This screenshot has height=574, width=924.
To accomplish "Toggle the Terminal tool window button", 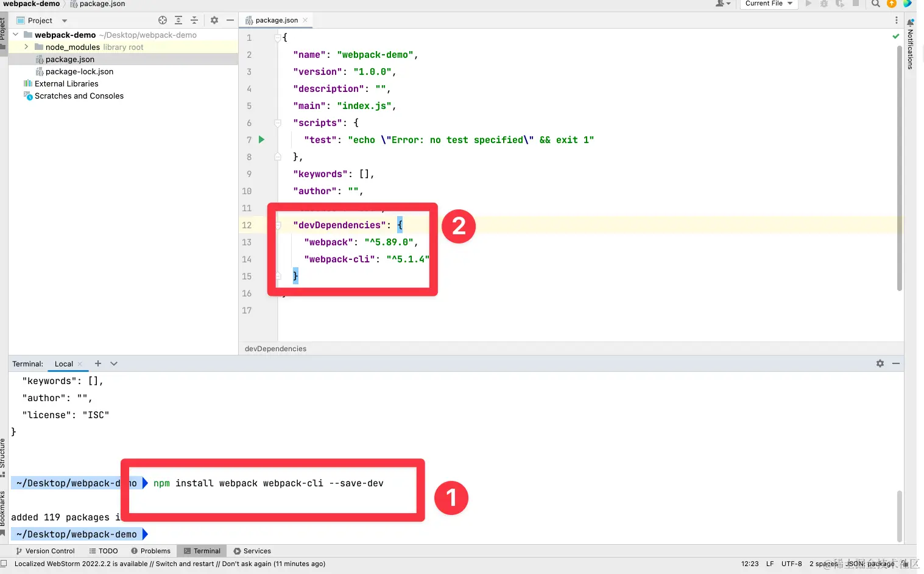I will coord(202,551).
